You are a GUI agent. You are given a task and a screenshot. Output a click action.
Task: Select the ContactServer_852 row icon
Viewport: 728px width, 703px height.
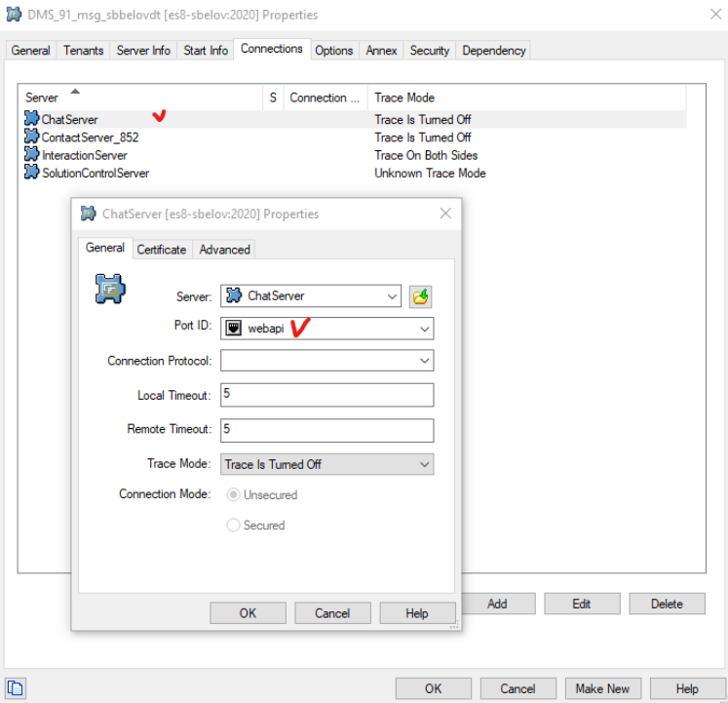point(31,137)
